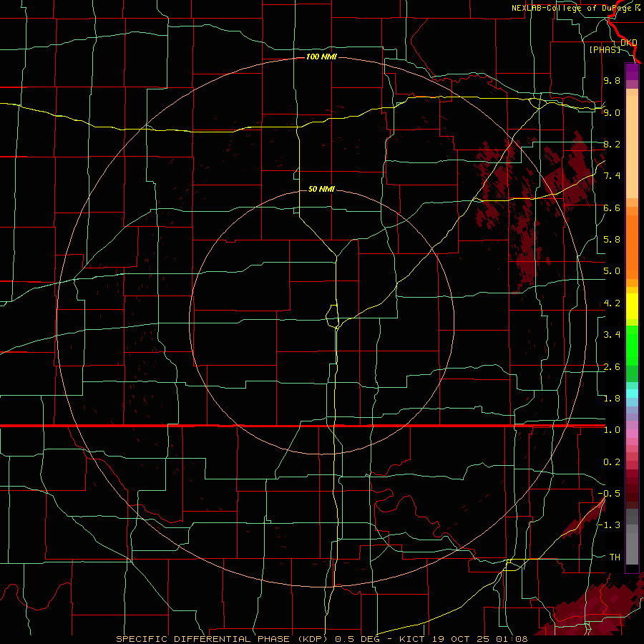Click the 19 OCT 25 date text
644x644 pixels.
[x=462, y=639]
